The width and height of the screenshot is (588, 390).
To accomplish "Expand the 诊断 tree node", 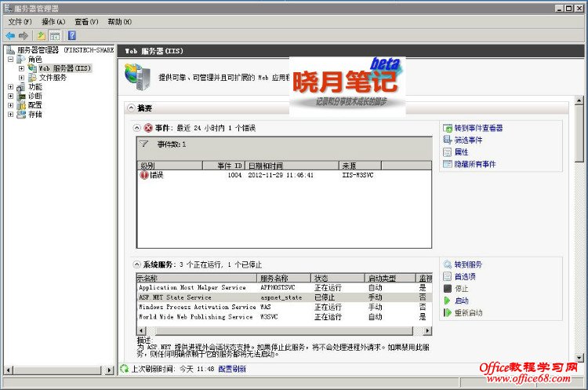I will click(10, 96).
